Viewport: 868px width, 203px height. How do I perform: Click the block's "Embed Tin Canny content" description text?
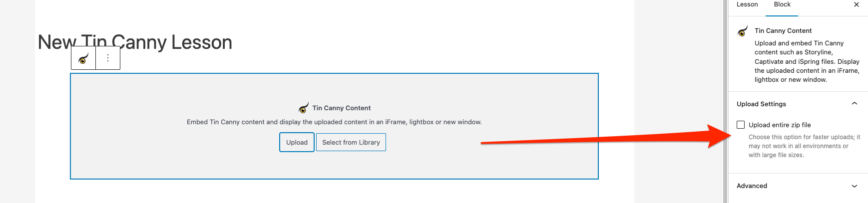334,122
